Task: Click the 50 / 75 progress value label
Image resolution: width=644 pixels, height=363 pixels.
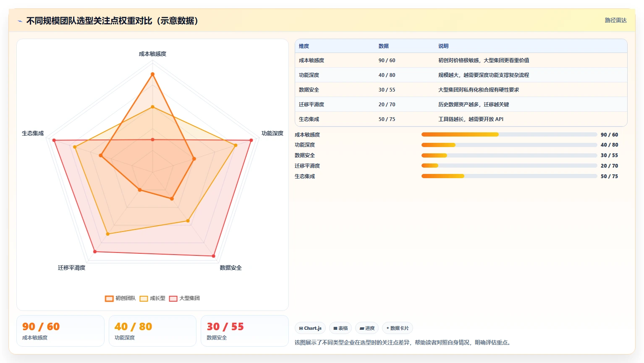Action: (609, 176)
